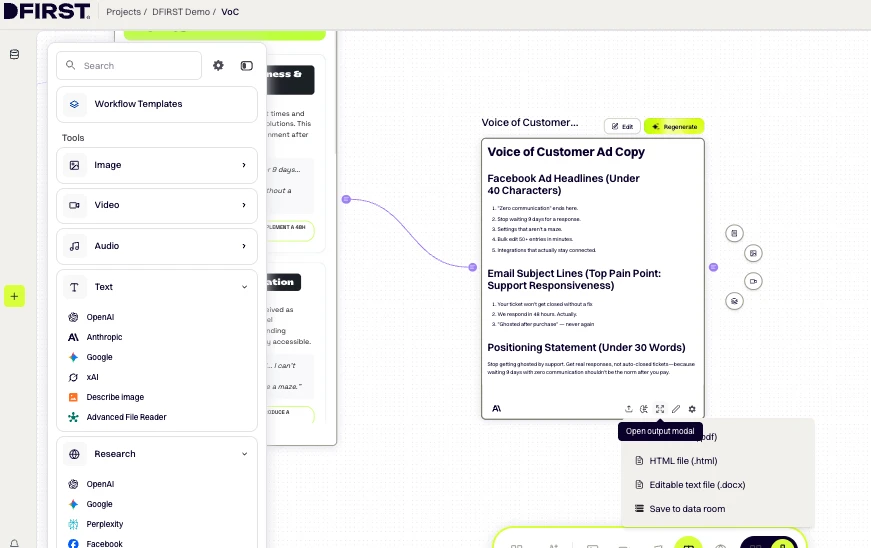Select Perplexity research tool
The width and height of the screenshot is (871, 548).
(x=104, y=524)
